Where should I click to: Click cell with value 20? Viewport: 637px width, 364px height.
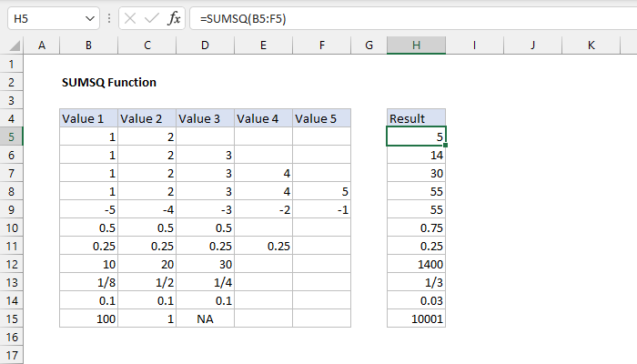(x=147, y=264)
